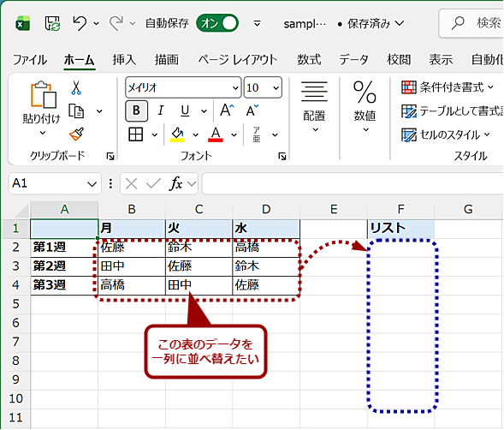Toggle Italic formatting button

click(x=161, y=110)
